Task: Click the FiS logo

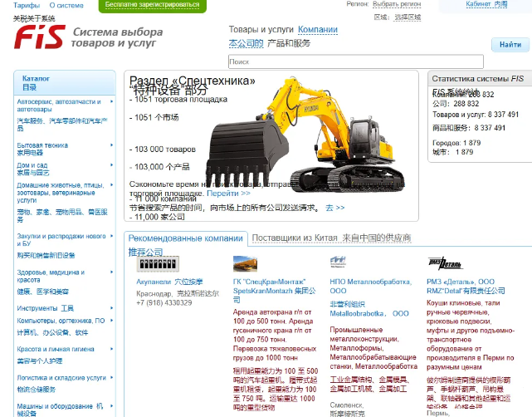Action: tap(38, 37)
